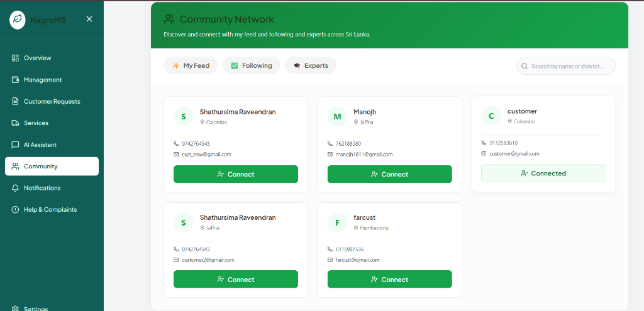Click email cust_new@gmail.com
Screen dimensions: 644x311
pos(206,155)
